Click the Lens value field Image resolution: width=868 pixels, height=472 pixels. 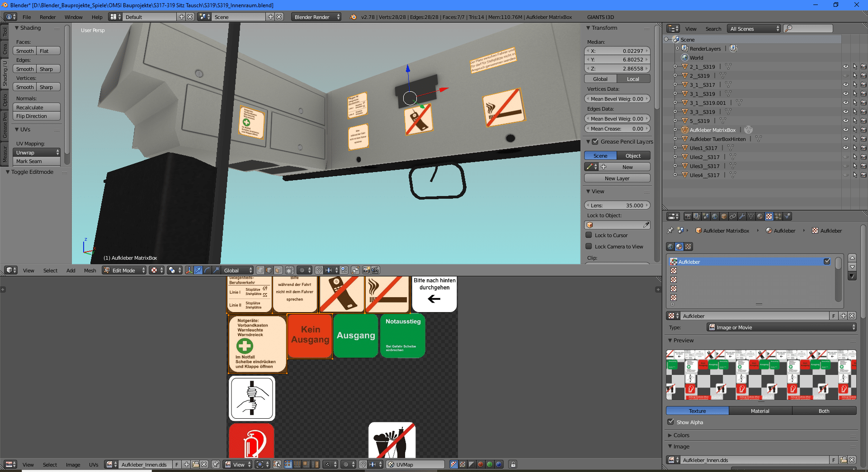pyautogui.click(x=617, y=206)
